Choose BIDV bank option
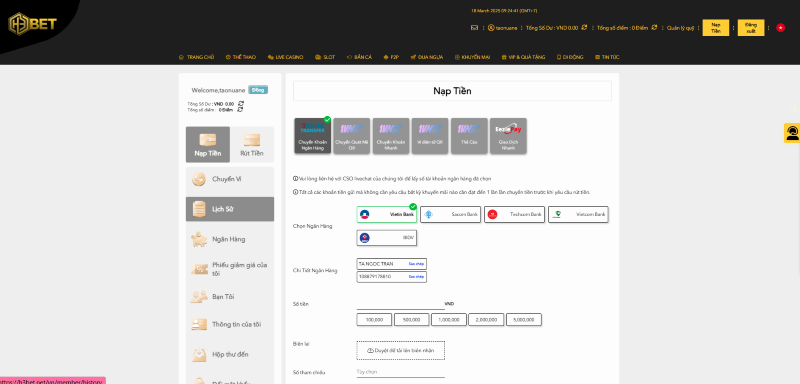 tap(387, 238)
